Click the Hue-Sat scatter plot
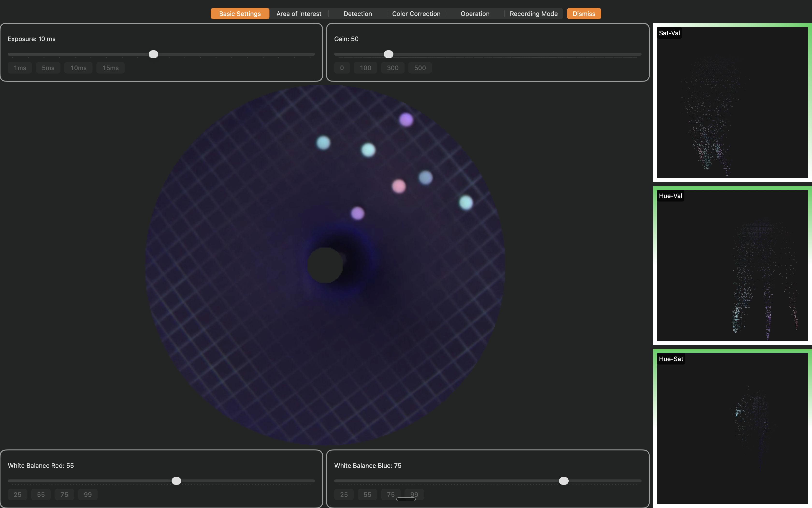812x508 pixels. point(732,428)
